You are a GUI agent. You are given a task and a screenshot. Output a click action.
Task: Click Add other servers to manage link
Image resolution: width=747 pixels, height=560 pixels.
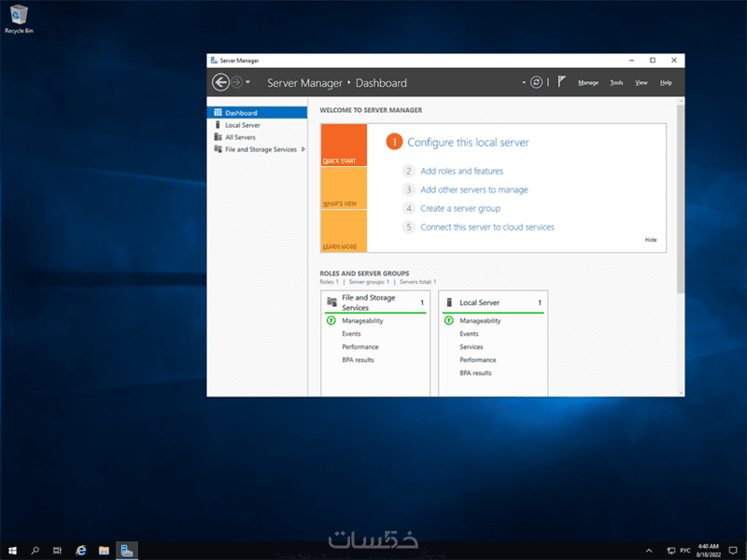point(474,189)
